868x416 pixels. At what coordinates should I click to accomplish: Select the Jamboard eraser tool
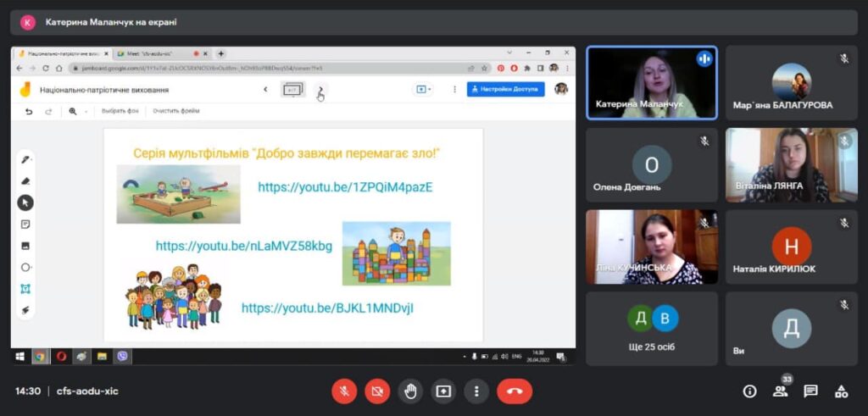coord(25,180)
